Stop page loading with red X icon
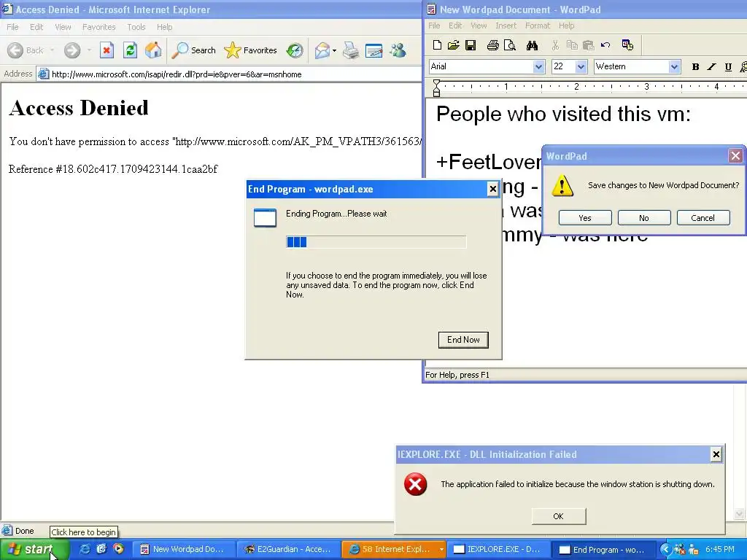The image size is (747, 560). tap(107, 50)
